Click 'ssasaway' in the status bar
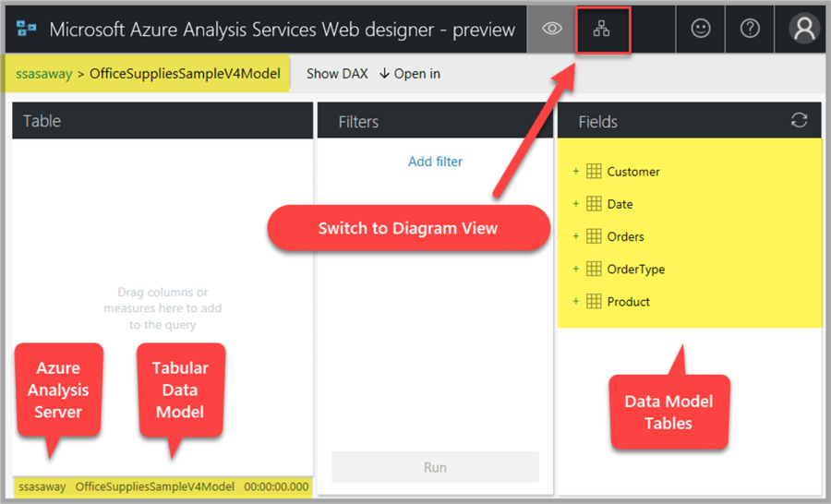 pyautogui.click(x=42, y=486)
